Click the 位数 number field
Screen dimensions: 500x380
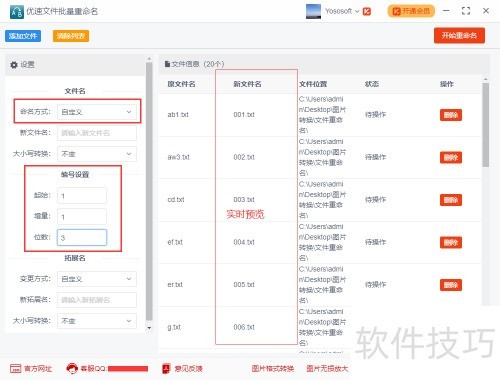(82, 237)
